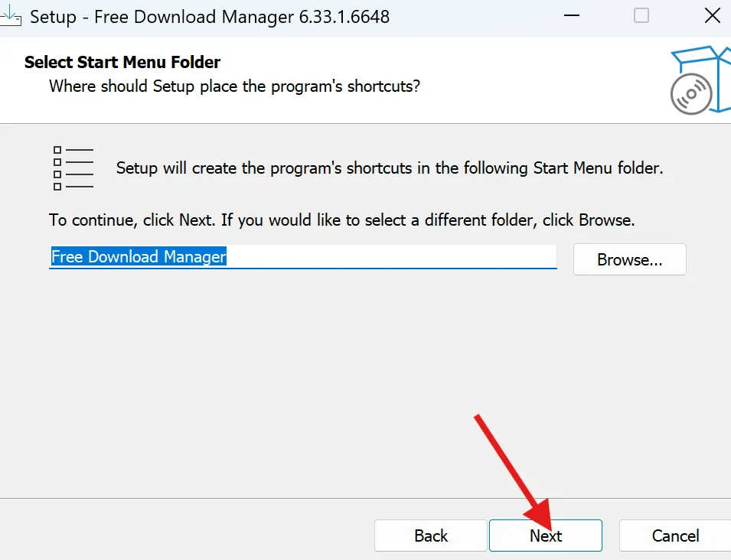Click the window title 'Setup - Free Download Manager 6.33.1.6648'
731x560 pixels.
(x=210, y=17)
